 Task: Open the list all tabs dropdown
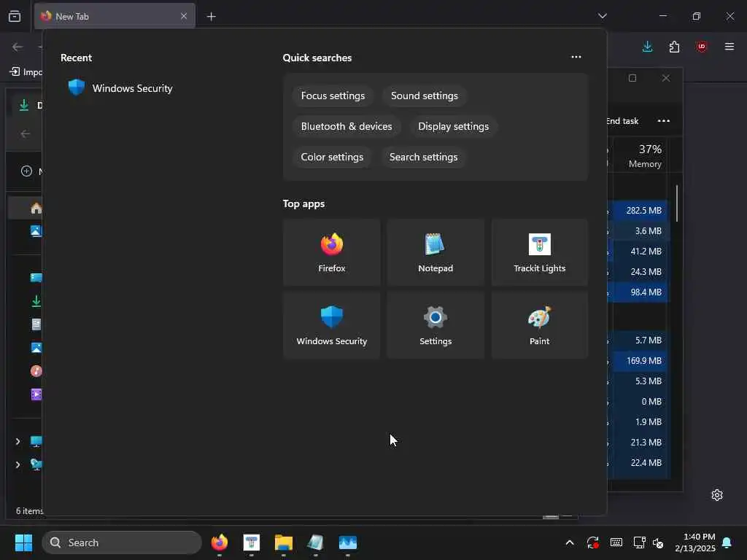(602, 16)
